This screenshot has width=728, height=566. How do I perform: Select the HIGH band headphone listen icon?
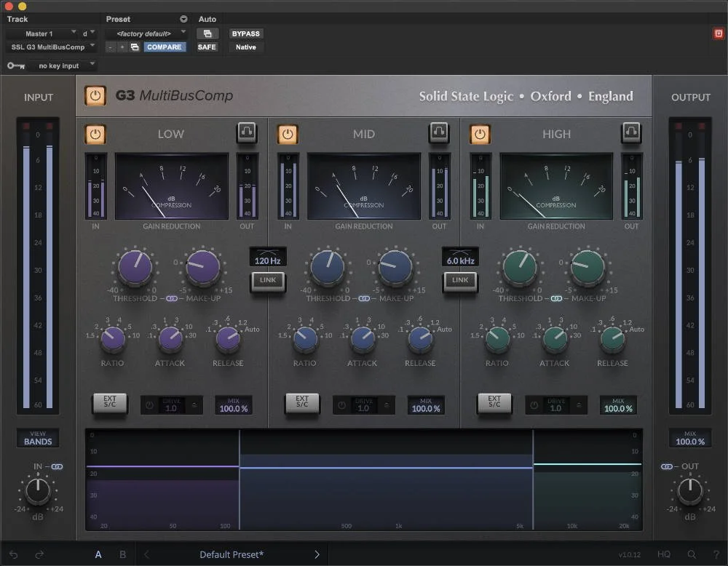pyautogui.click(x=632, y=134)
